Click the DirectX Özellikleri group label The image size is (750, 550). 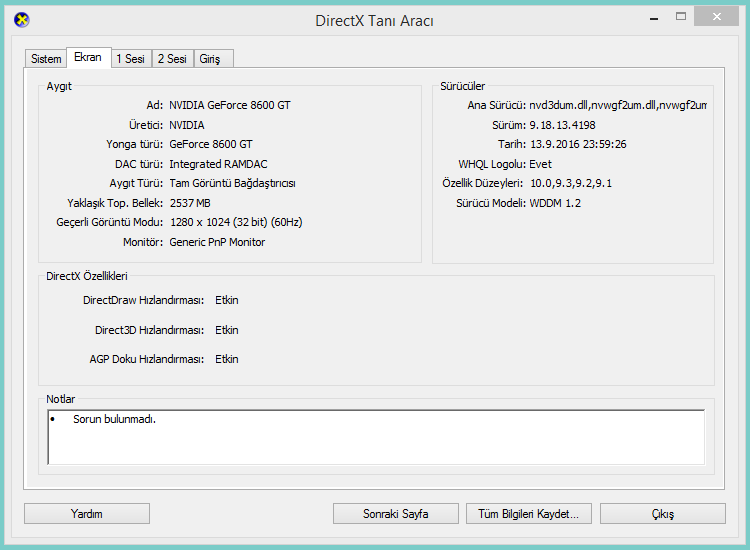87,276
